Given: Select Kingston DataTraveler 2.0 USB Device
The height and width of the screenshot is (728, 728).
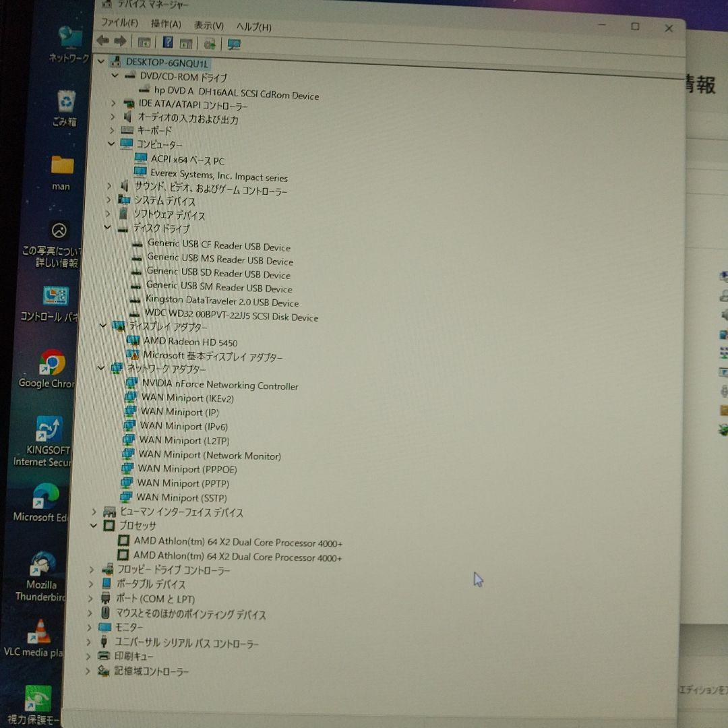Looking at the screenshot, I should [x=222, y=301].
